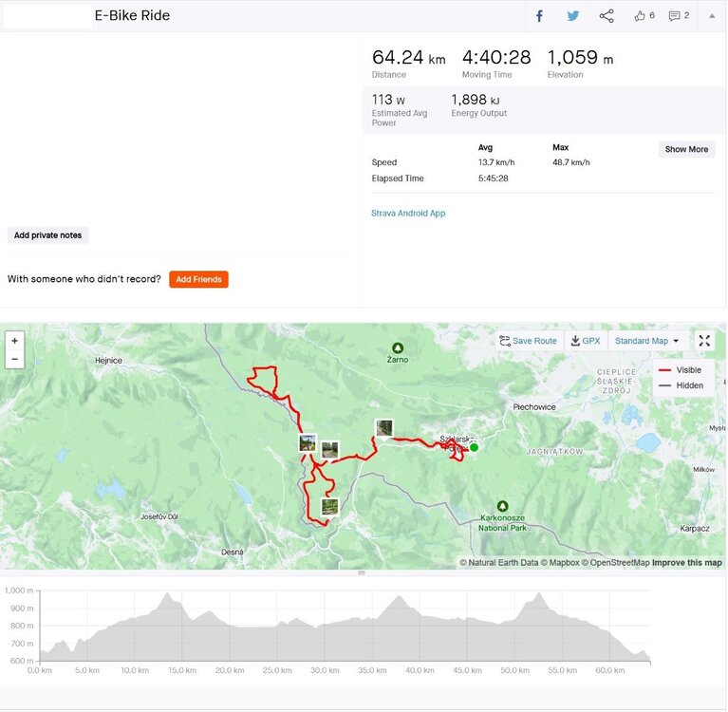
Task: Grab the map and elevation divider handle
Action: pyautogui.click(x=361, y=573)
